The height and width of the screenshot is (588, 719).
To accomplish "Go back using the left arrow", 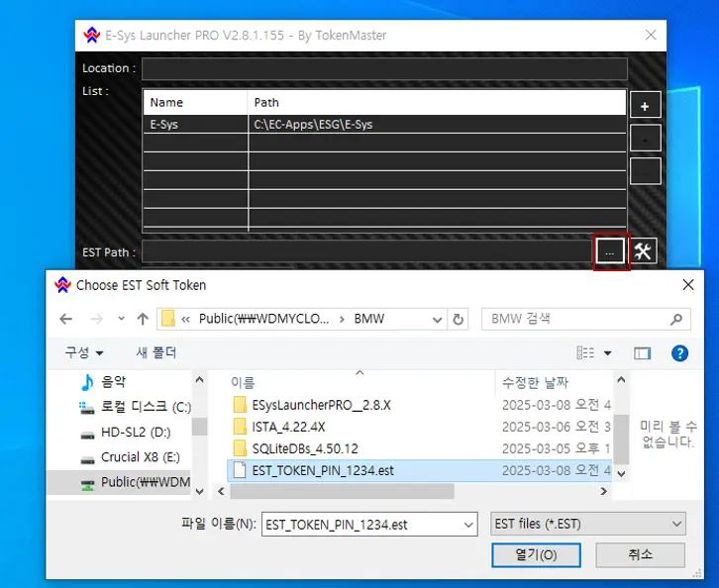I will [66, 319].
